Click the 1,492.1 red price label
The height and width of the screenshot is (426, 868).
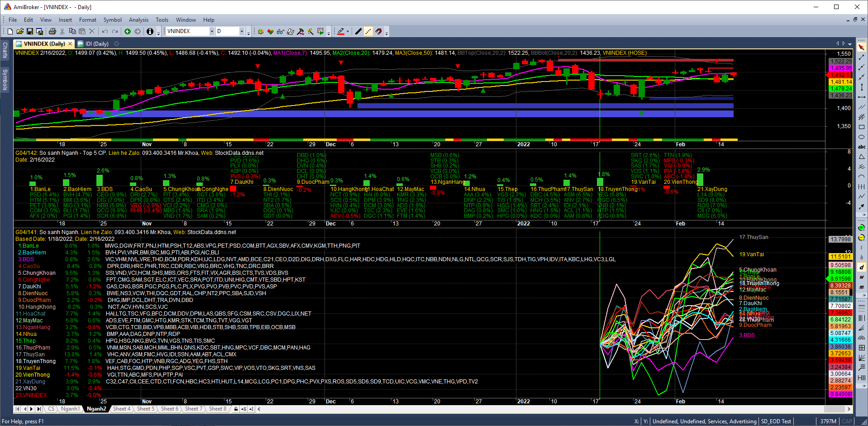click(x=840, y=75)
